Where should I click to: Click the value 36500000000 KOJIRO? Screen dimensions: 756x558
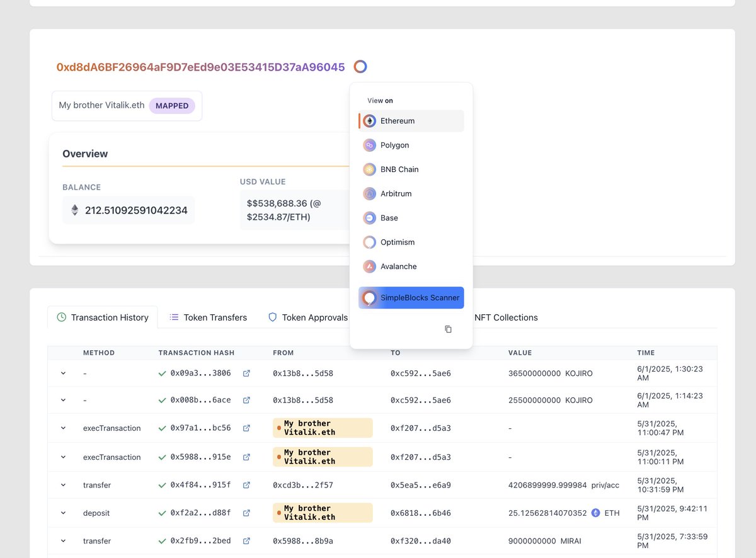pos(550,373)
